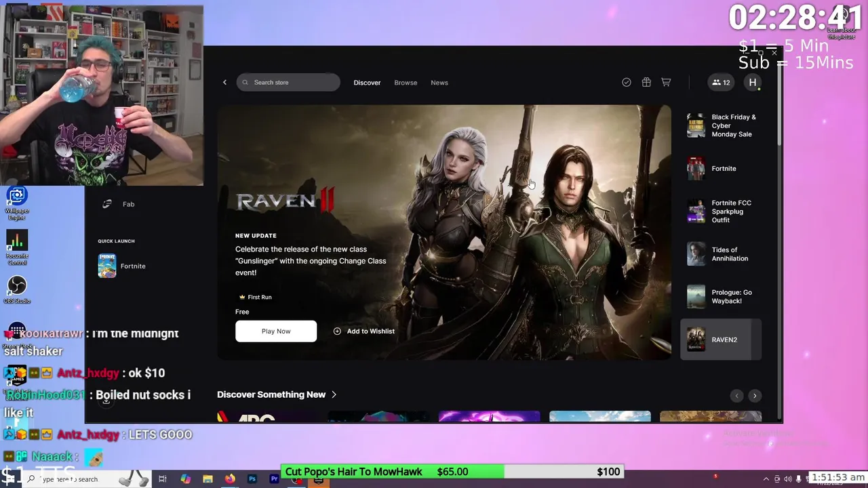868x488 pixels.
Task: Click the screen capture tray icon
Action: [777, 479]
